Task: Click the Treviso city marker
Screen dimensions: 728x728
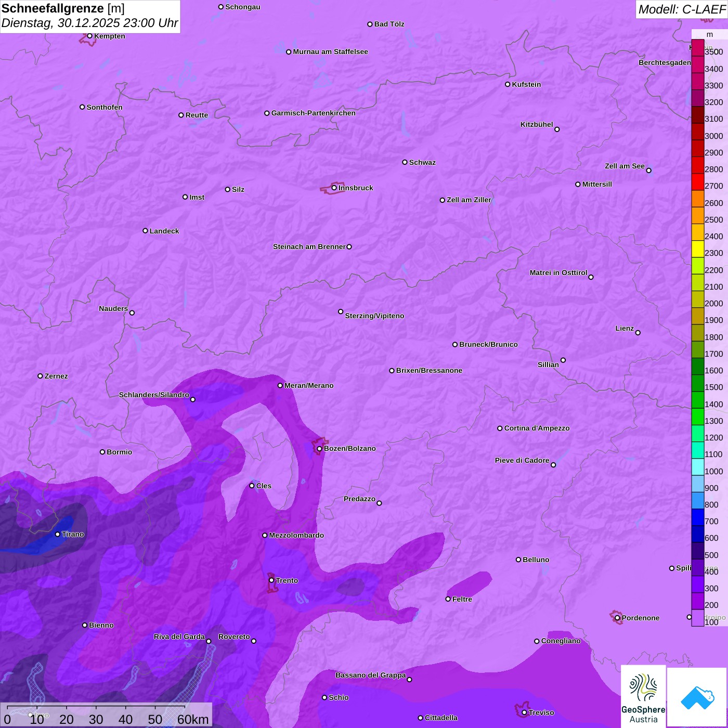Action: pyautogui.click(x=524, y=712)
